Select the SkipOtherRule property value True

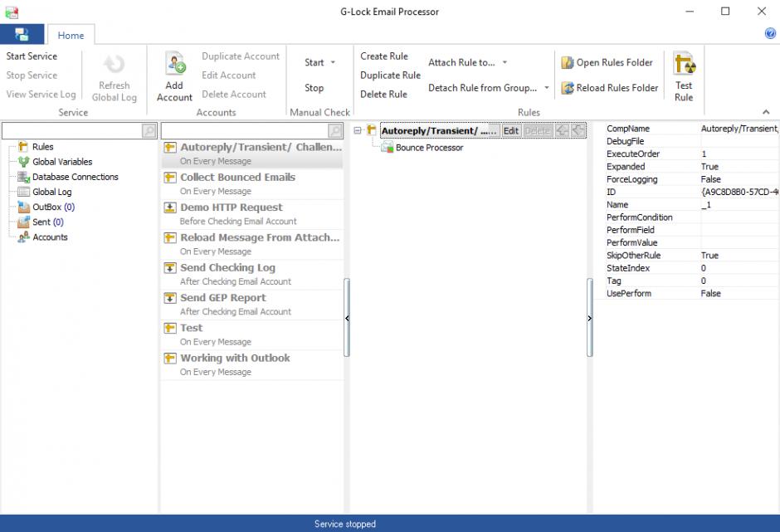coord(739,256)
